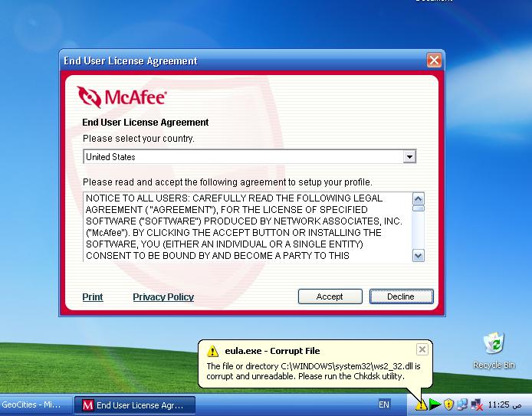Open the Print link
This screenshot has height=416, width=532.
pos(93,297)
